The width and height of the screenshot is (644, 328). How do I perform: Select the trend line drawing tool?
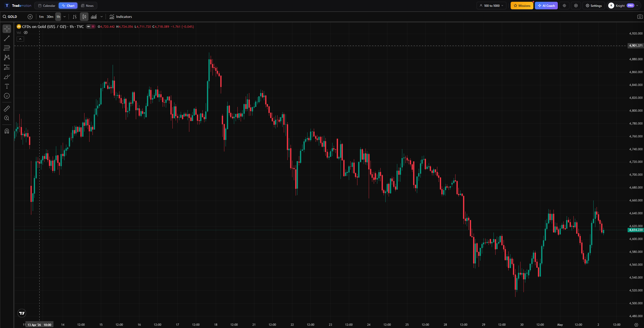point(7,38)
